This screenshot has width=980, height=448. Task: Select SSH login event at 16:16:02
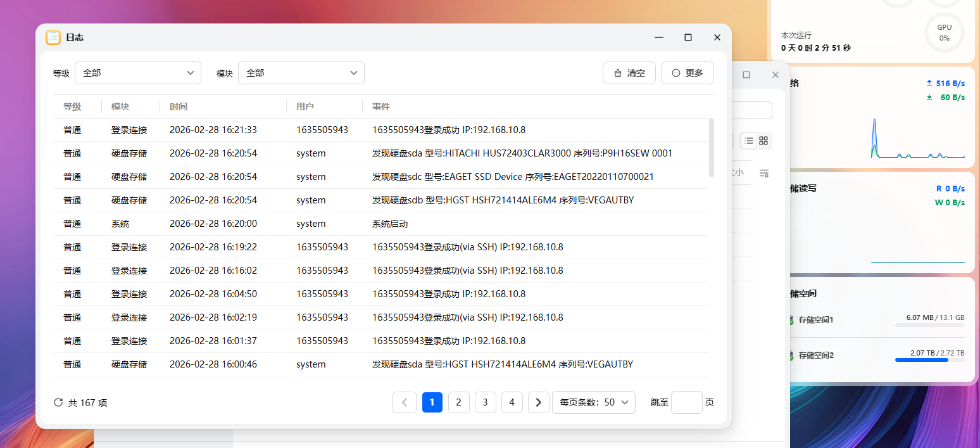(380, 271)
